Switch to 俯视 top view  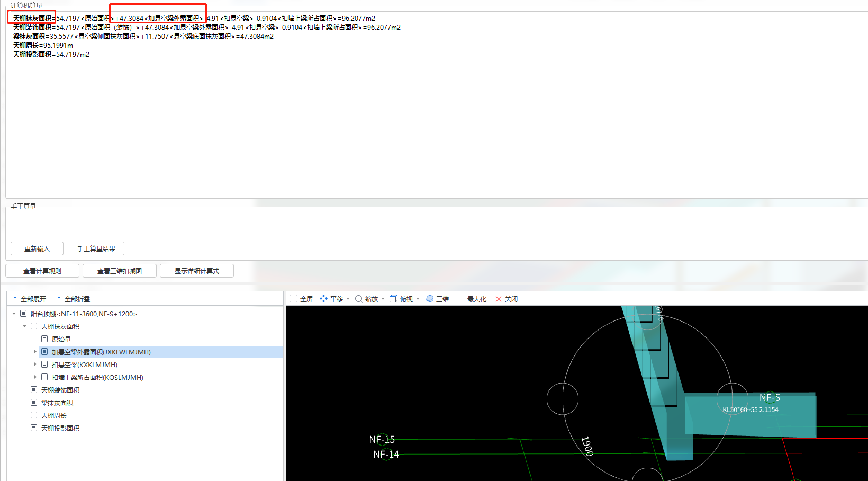tap(401, 299)
